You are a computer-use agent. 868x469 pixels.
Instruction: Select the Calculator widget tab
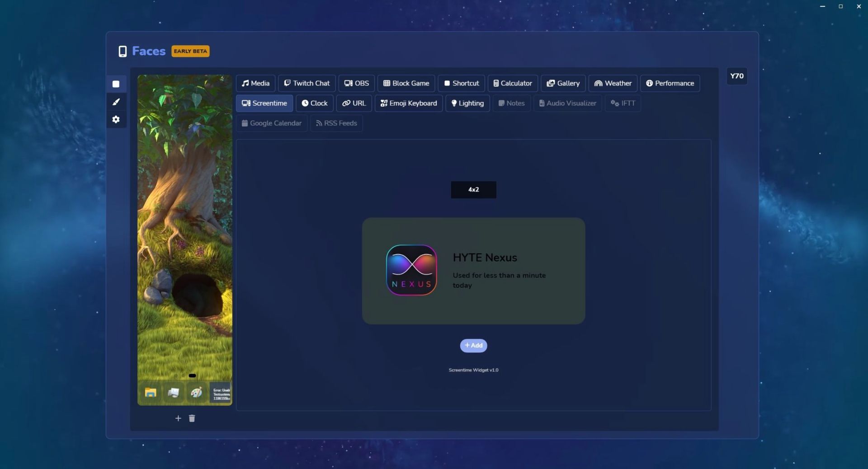click(x=513, y=83)
